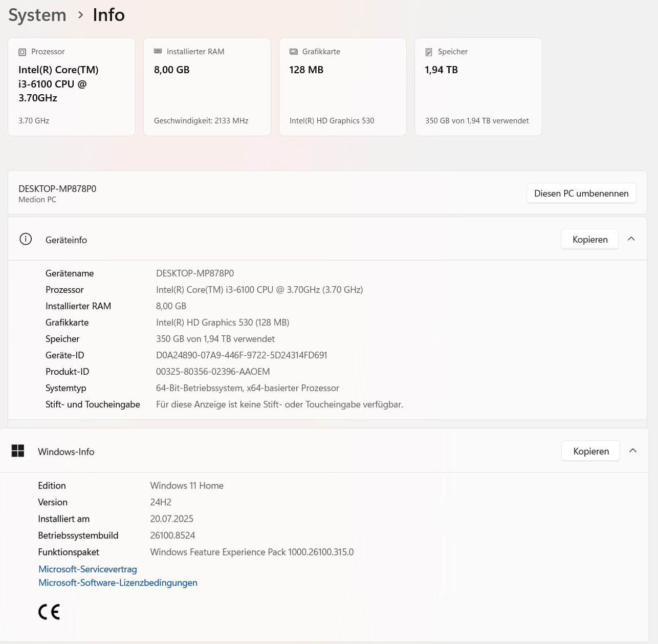
Task: Click the Speicher value in Geräteinfo list
Action: point(215,339)
